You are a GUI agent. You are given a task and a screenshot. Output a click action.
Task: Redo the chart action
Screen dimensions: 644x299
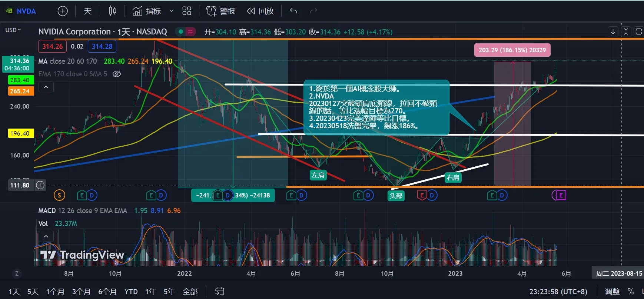point(313,11)
